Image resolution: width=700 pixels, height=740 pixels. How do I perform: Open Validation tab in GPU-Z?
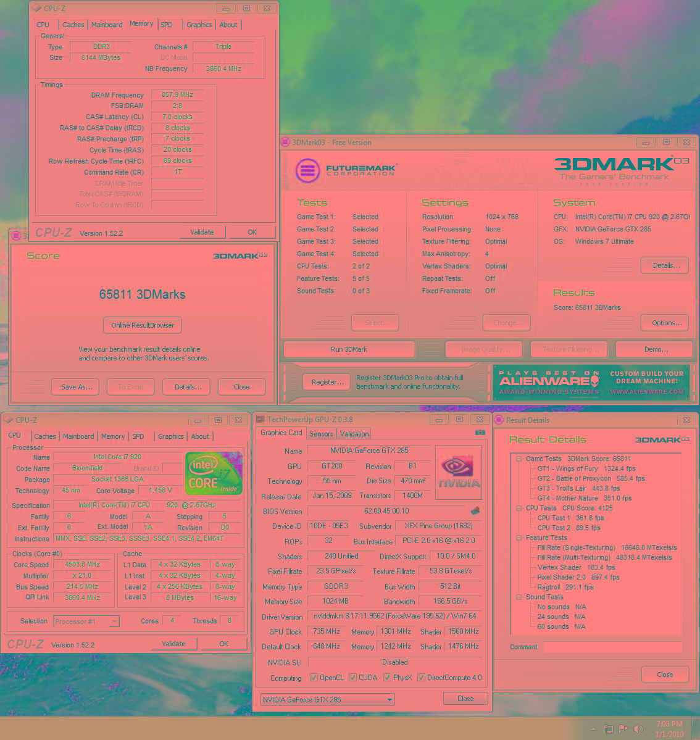[354, 434]
